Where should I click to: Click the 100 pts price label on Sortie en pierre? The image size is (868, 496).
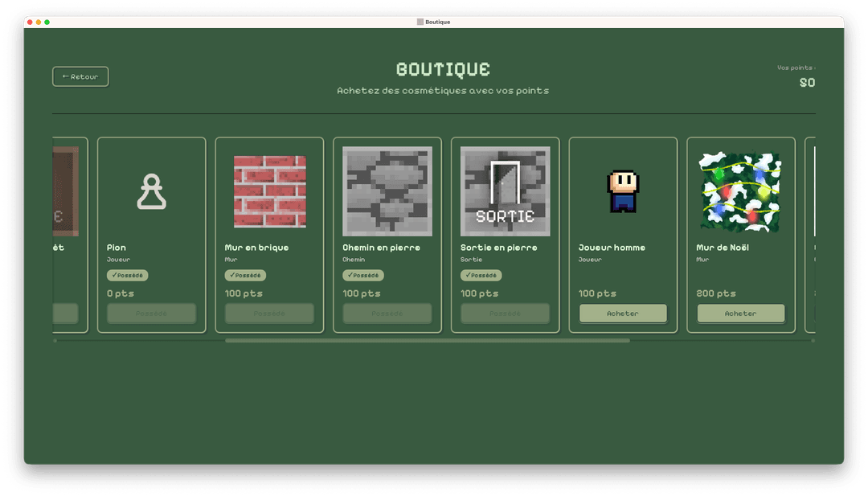point(479,293)
